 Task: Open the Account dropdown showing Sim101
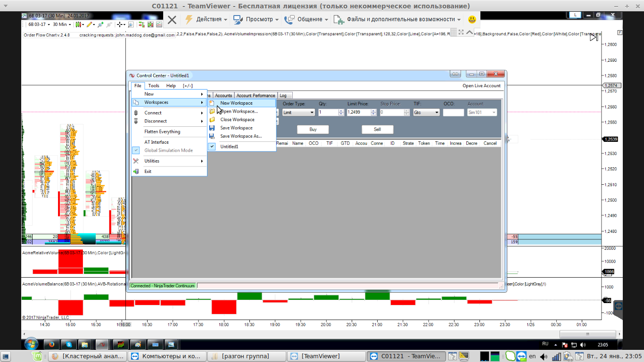point(482,113)
